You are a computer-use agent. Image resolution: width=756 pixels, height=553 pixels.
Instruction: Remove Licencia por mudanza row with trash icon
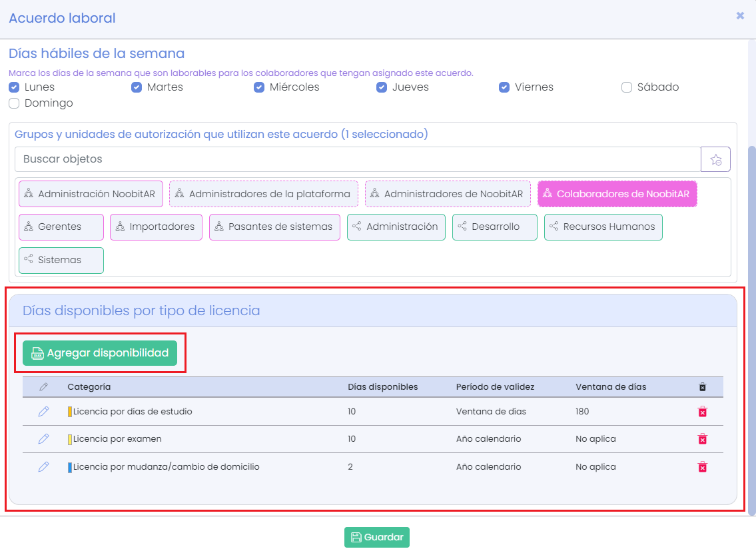click(x=702, y=467)
